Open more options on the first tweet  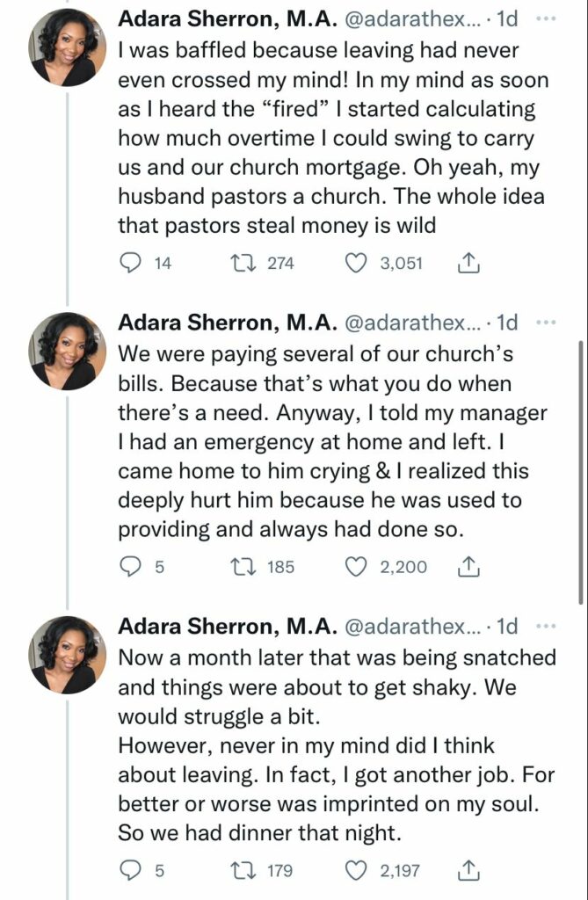click(x=546, y=19)
